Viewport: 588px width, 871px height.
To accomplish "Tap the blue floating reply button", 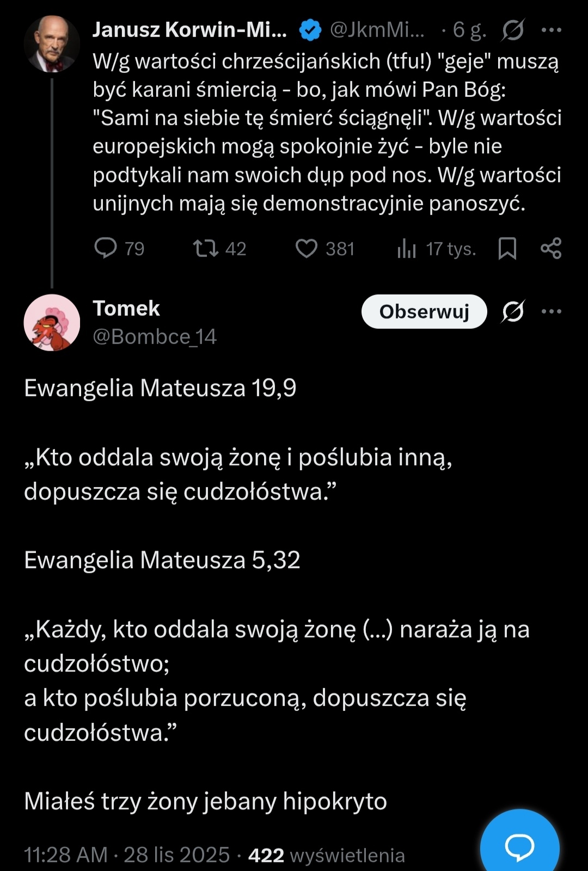I will [x=519, y=847].
